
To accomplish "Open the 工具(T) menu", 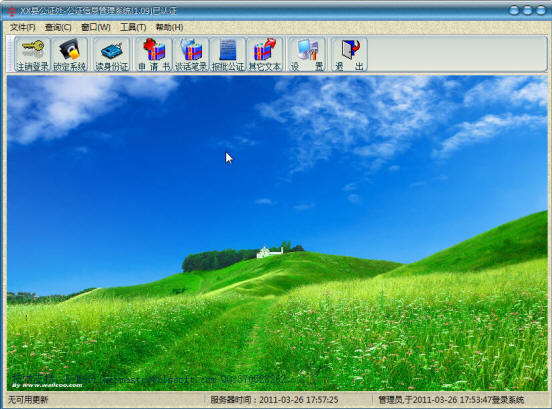I will [x=133, y=27].
